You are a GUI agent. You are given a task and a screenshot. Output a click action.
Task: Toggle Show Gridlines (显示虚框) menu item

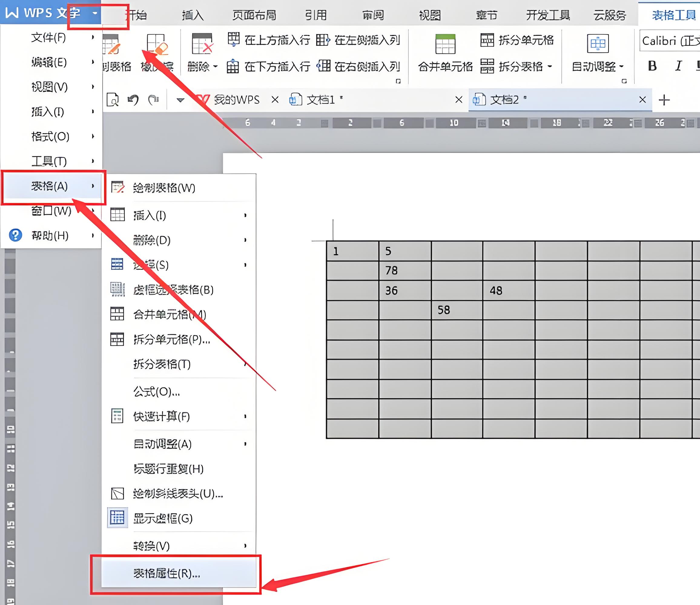click(x=163, y=518)
